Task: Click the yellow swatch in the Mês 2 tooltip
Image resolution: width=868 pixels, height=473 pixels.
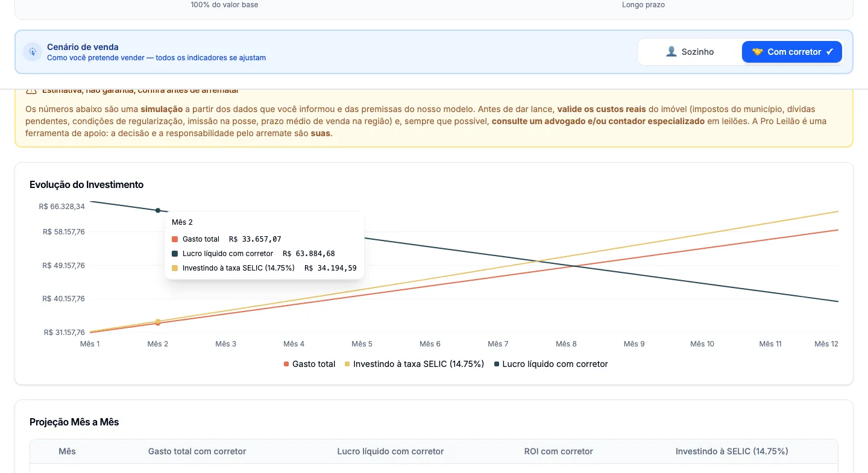Action: 175,268
